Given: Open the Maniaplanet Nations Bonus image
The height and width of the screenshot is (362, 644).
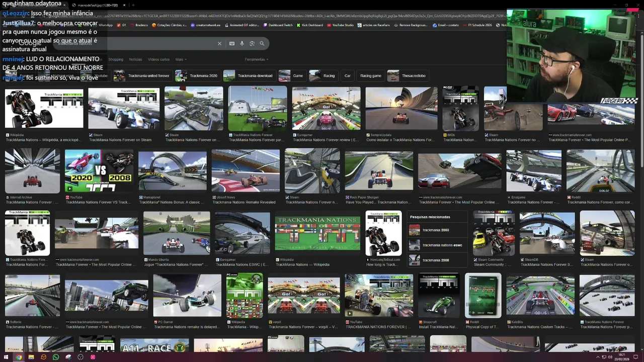Looking at the screenshot, I should pyautogui.click(x=173, y=171).
